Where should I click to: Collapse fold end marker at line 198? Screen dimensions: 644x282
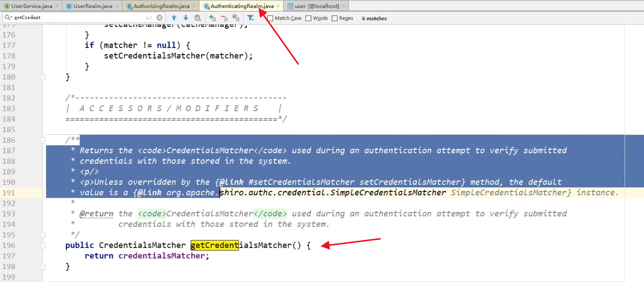pyautogui.click(x=43, y=266)
